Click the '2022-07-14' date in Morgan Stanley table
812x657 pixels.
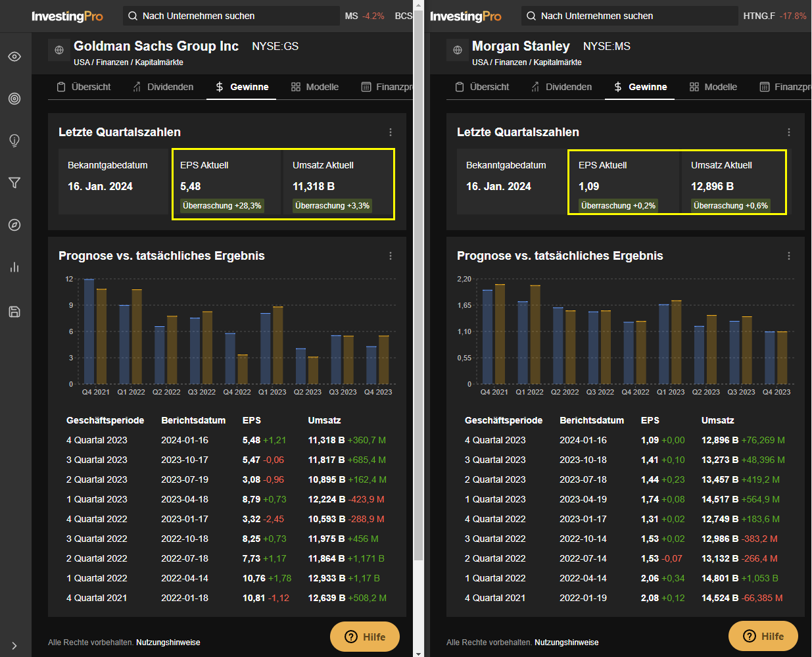[x=583, y=558]
